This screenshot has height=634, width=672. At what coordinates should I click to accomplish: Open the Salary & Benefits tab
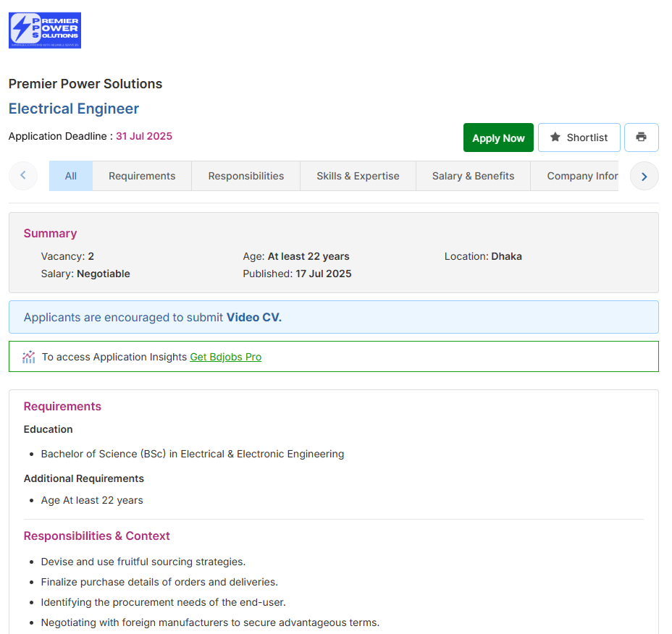tap(473, 176)
